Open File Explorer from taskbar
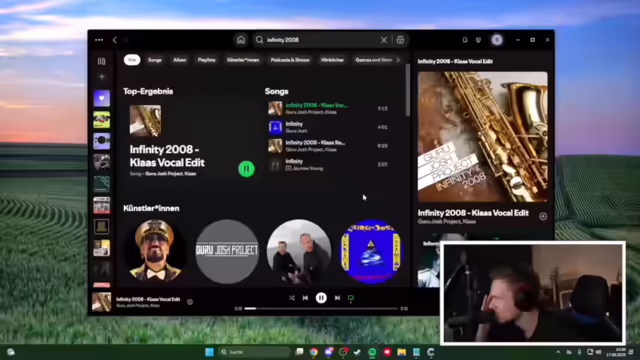Viewport: 640px width, 360px height. click(x=402, y=352)
